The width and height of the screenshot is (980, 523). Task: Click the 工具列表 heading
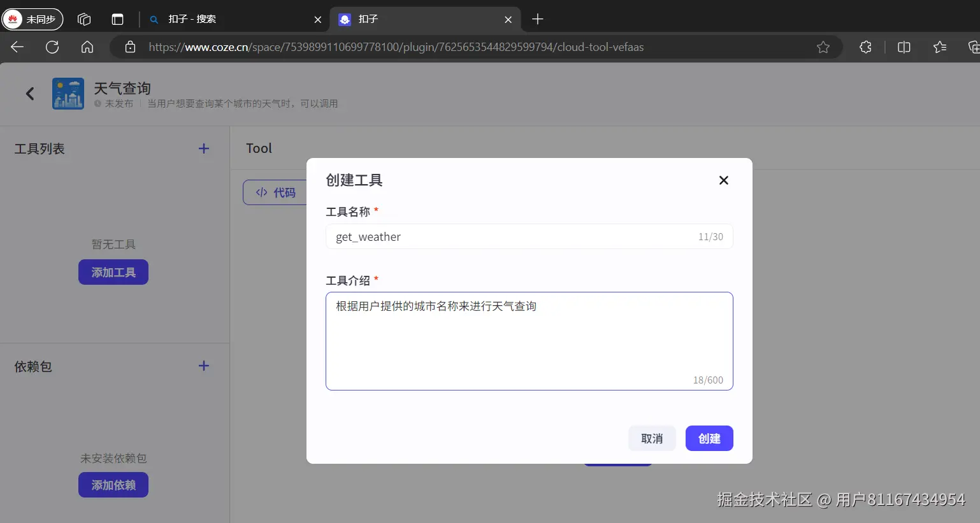point(40,148)
